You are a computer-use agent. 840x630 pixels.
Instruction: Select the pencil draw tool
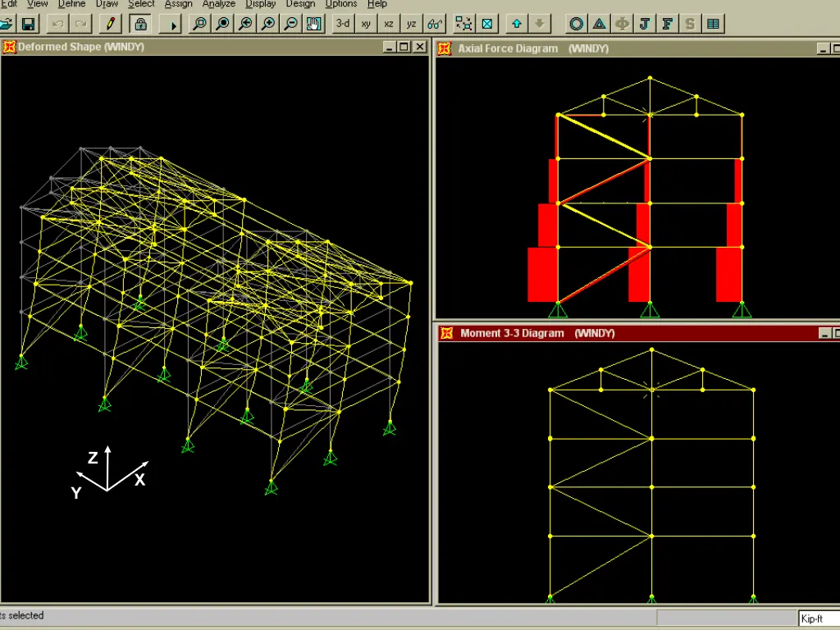pyautogui.click(x=109, y=25)
